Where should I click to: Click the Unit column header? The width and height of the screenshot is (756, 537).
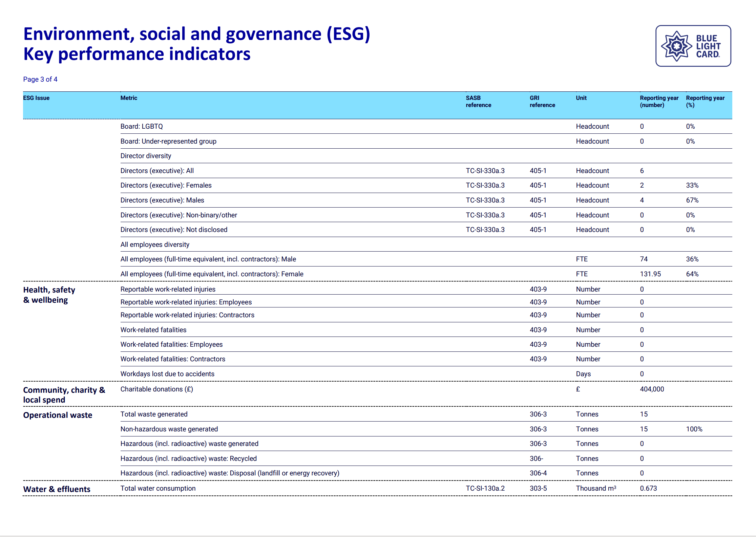click(581, 98)
